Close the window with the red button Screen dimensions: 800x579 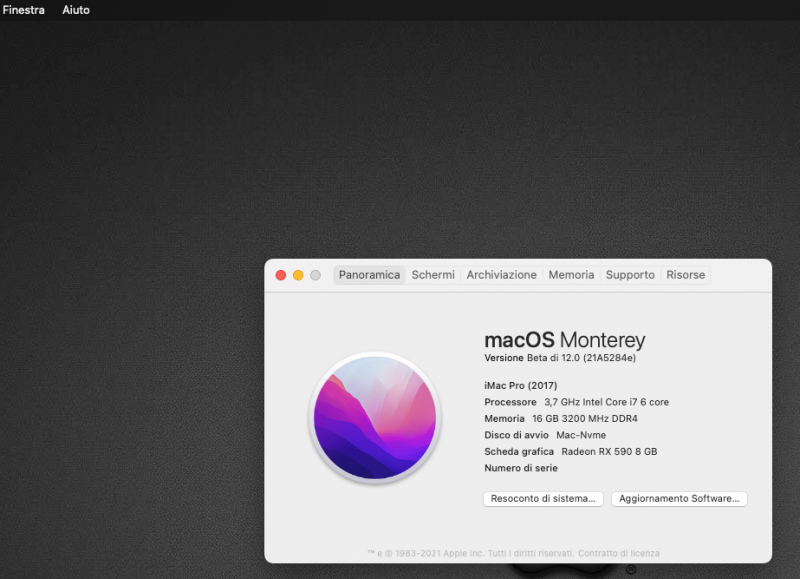(x=281, y=275)
